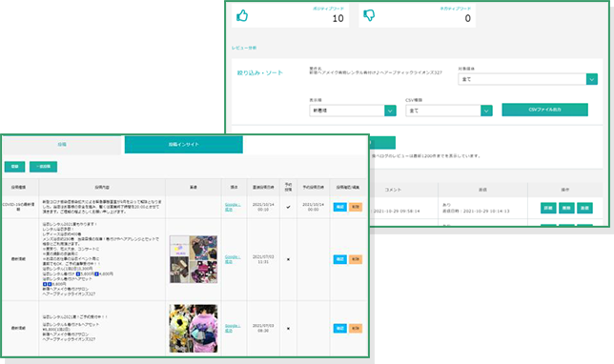Image resolution: width=614 pixels, height=364 pixels.
Task: Click blue confirm button in 2021/07/03 11:31 row
Action: [x=339, y=259]
